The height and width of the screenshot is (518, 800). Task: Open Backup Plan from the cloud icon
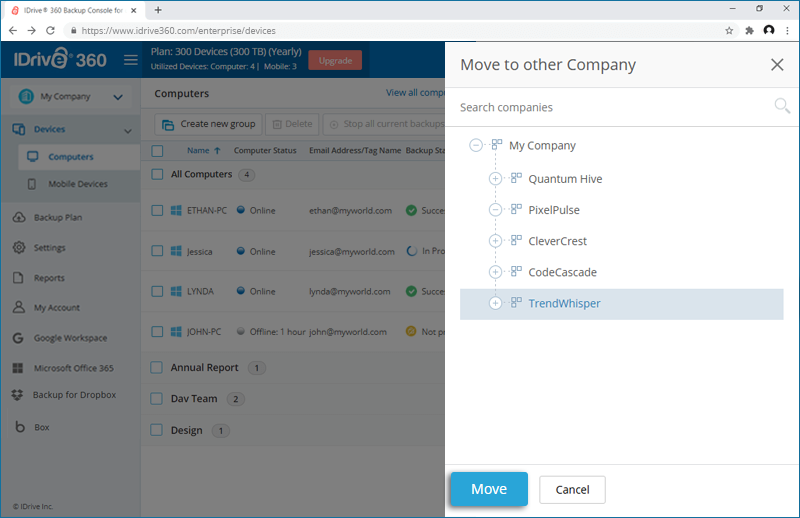(18, 218)
